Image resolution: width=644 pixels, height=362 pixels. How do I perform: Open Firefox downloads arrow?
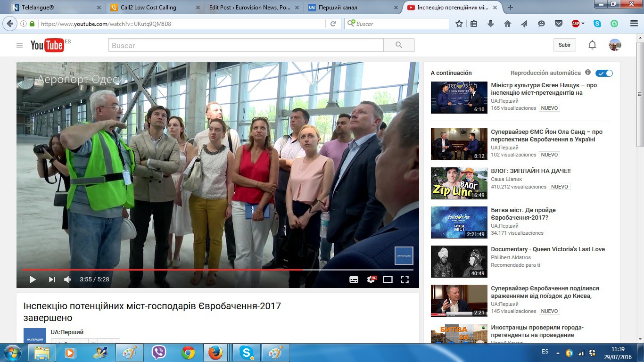pos(491,24)
